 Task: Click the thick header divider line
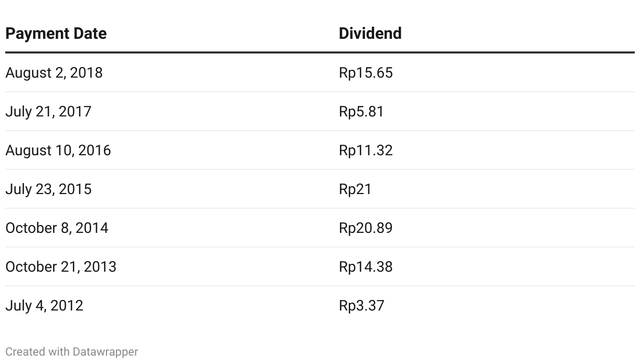[x=320, y=52]
